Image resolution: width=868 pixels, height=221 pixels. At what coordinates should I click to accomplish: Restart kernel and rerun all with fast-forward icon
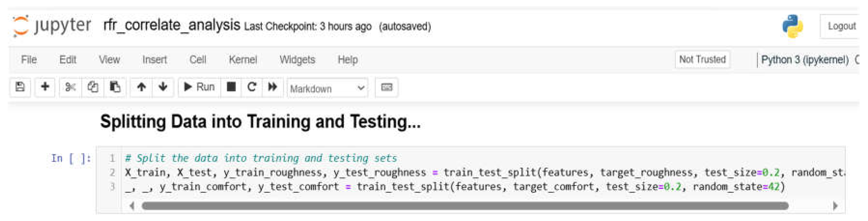click(x=272, y=87)
